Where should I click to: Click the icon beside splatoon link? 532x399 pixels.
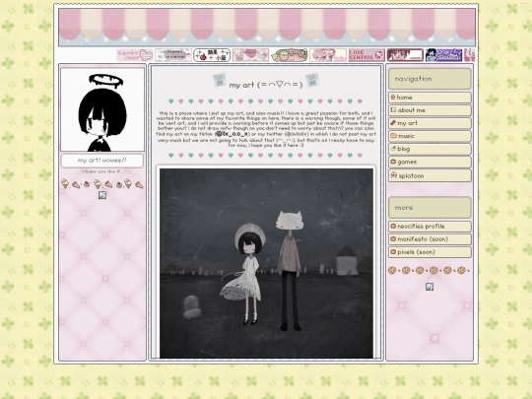(x=393, y=175)
